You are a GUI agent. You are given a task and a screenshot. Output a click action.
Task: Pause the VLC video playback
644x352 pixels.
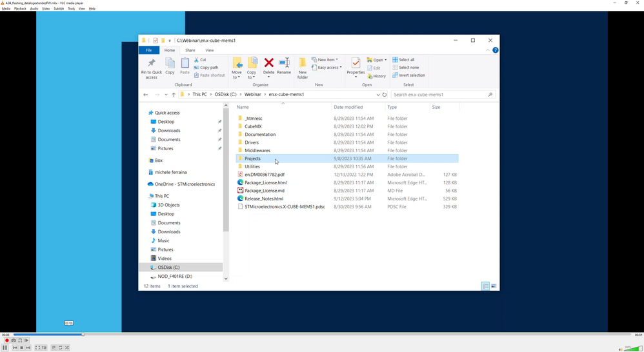5,348
